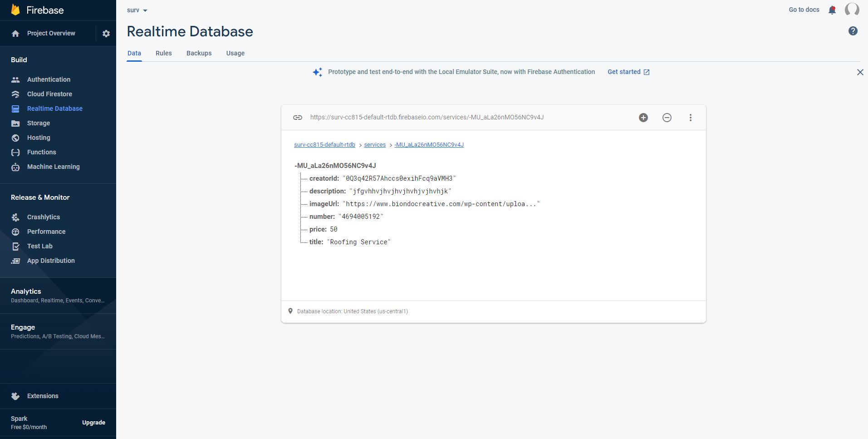Click surv-cc815-default-rtdb breadcrumb link
Viewport: 868px width, 439px height.
tap(324, 145)
